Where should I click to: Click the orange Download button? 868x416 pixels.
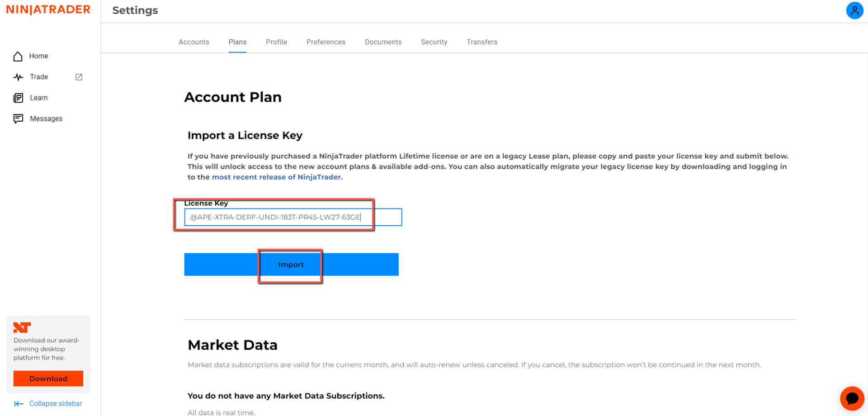tap(48, 379)
